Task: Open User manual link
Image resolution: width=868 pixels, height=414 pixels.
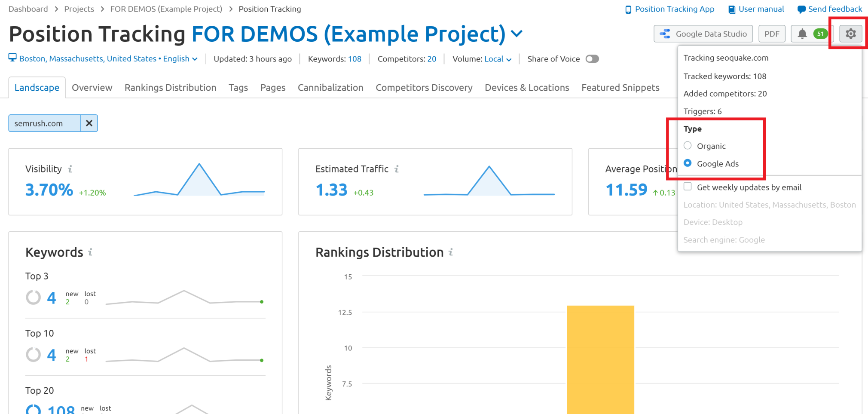Action: pos(761,9)
